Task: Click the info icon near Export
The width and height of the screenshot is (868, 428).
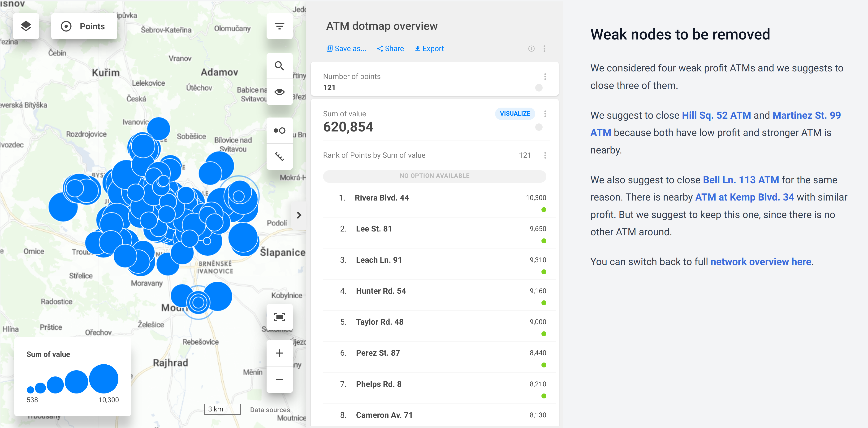Action: 531,48
